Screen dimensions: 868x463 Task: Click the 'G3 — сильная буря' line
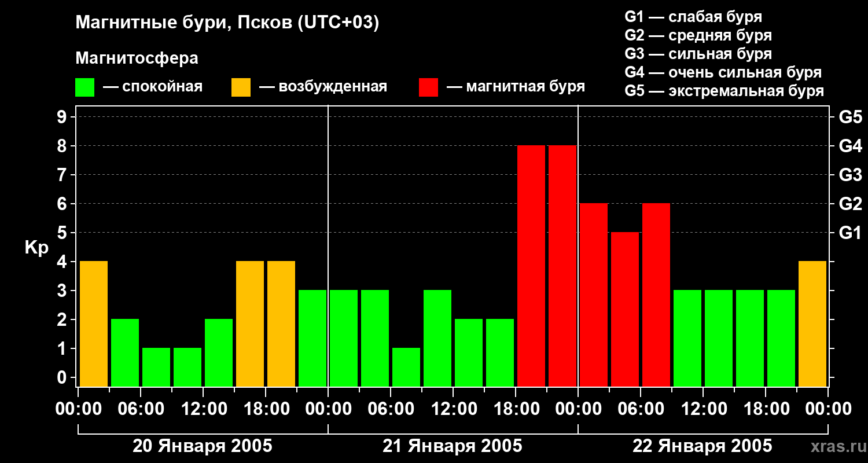tap(698, 53)
